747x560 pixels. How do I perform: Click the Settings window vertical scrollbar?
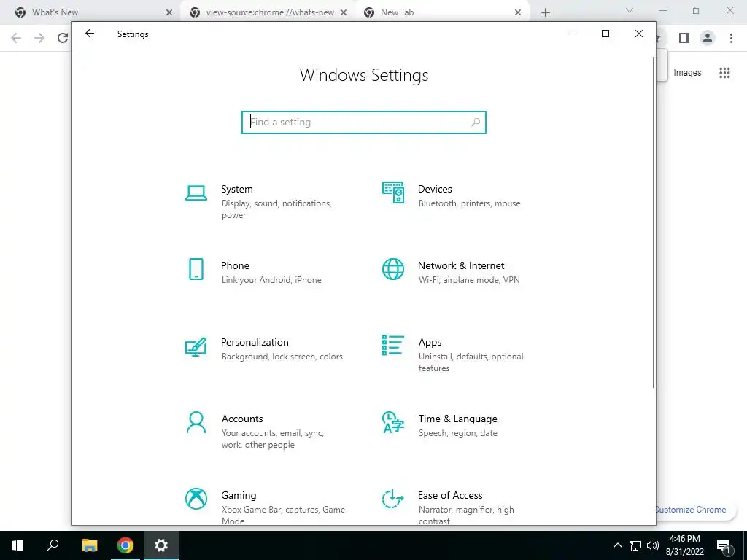[653, 222]
